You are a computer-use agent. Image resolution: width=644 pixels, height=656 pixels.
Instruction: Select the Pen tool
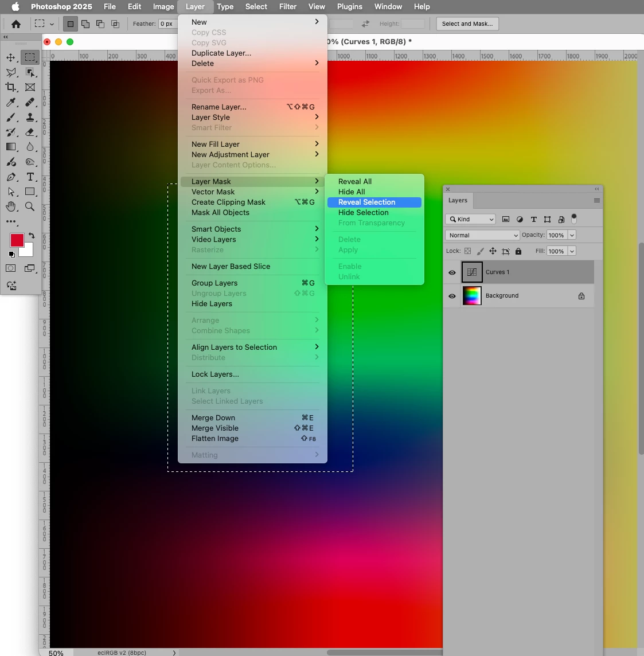click(11, 177)
